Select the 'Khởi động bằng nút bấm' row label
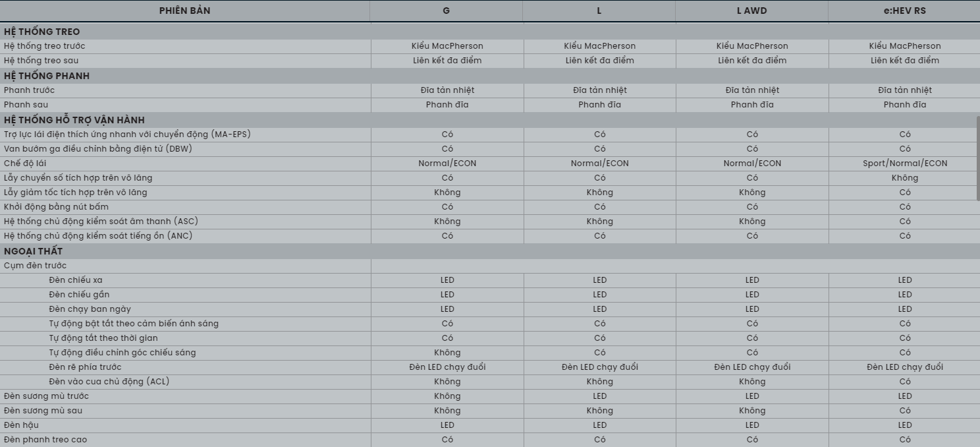This screenshot has height=447, width=980. pos(56,207)
